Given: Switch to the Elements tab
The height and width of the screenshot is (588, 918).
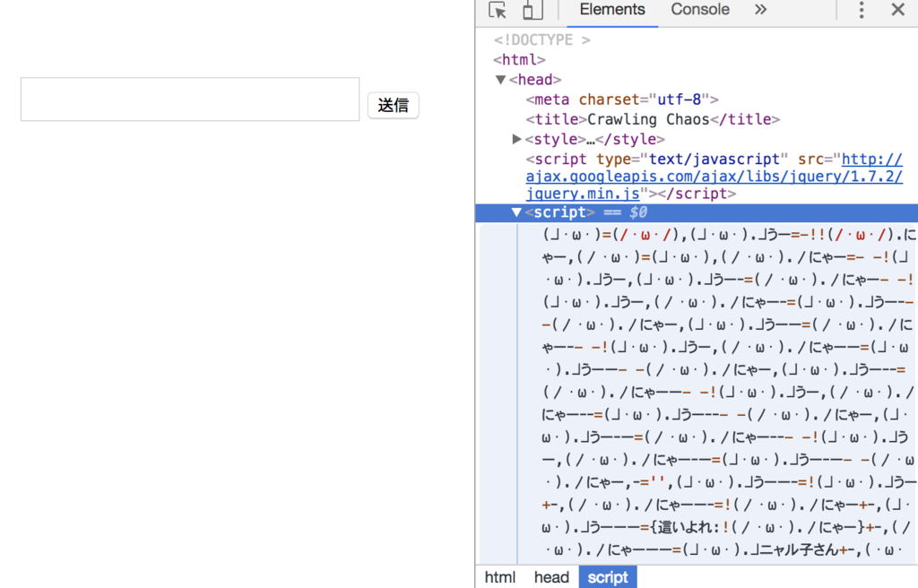Looking at the screenshot, I should coord(611,9).
